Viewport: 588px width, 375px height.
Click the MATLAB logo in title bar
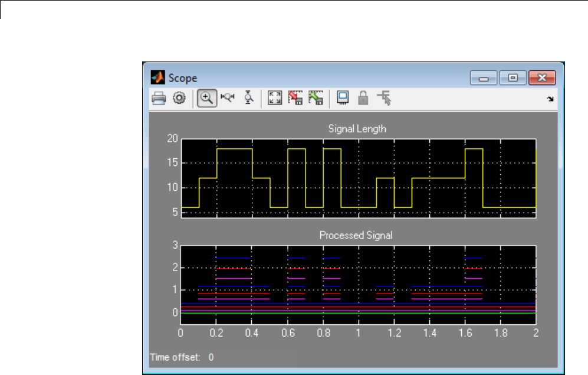157,77
